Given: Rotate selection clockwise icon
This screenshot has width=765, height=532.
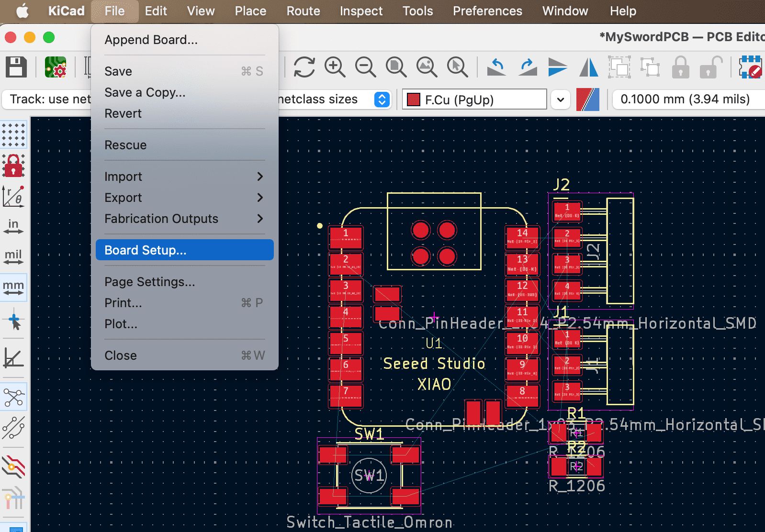Looking at the screenshot, I should pyautogui.click(x=528, y=67).
